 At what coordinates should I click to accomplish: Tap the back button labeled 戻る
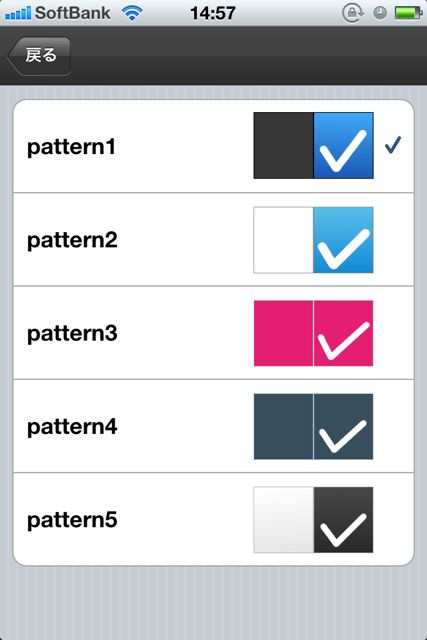coord(40,56)
